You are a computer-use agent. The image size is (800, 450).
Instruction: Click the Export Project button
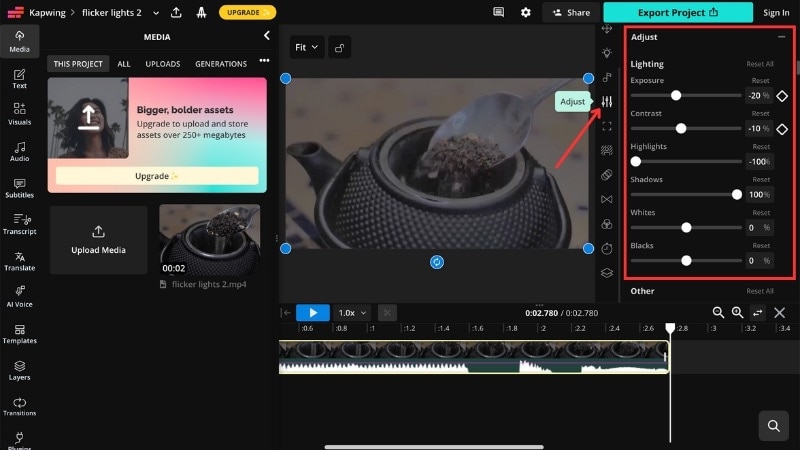(x=678, y=12)
